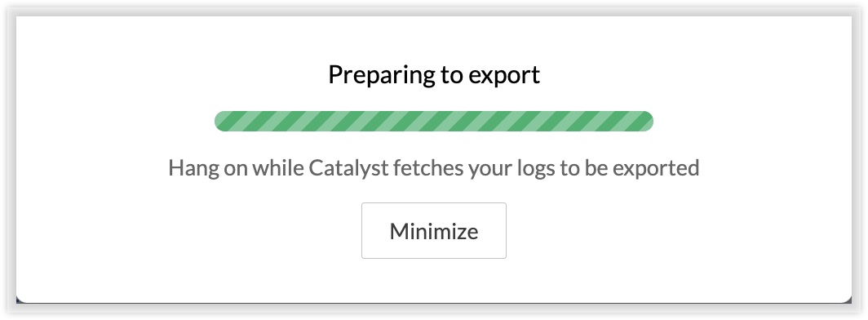Minimize the export preparation dialog
The height and width of the screenshot is (320, 868).
(433, 230)
